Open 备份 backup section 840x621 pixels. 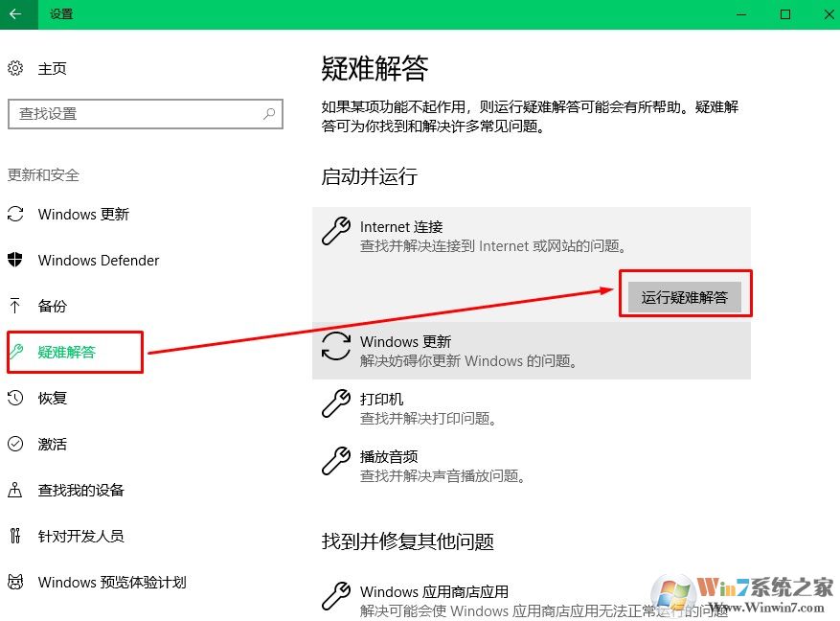pos(53,306)
